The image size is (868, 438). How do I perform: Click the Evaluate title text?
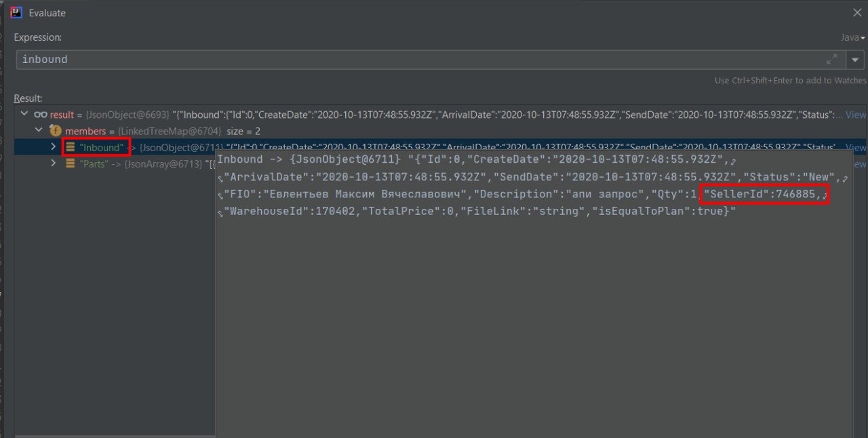[x=47, y=13]
